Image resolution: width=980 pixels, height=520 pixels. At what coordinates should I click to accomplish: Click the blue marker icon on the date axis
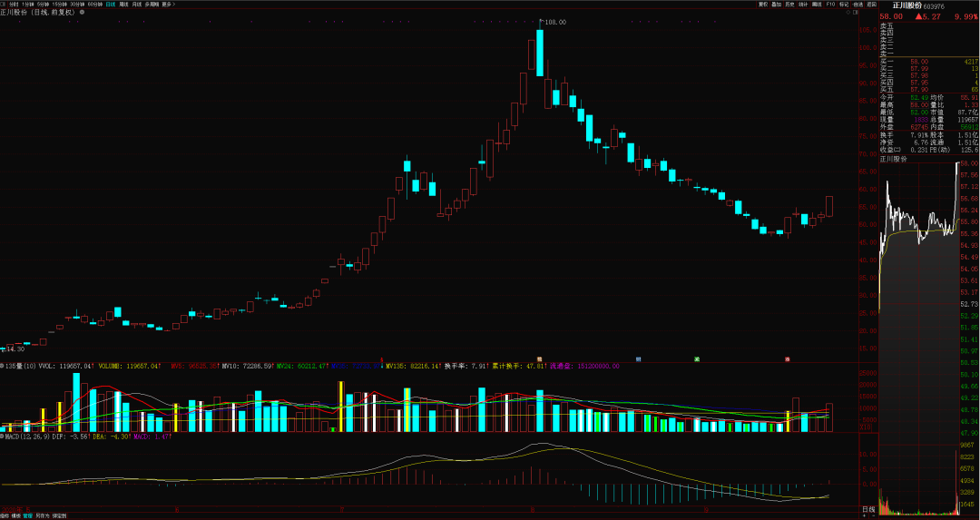[638, 359]
